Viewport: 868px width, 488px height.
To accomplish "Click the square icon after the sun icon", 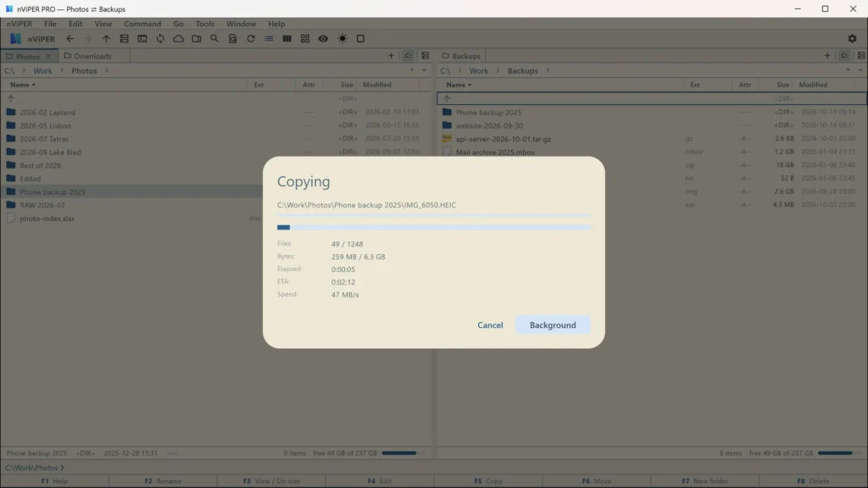I will [360, 39].
